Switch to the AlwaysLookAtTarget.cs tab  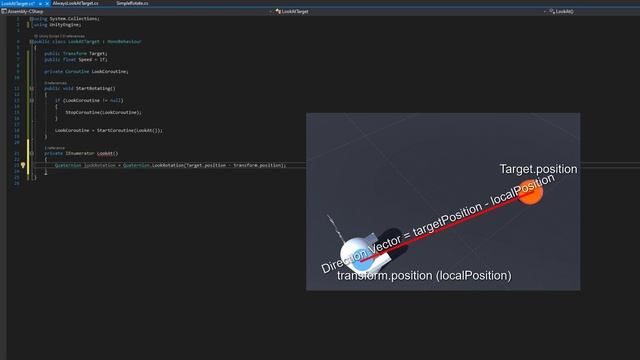tap(76, 3)
